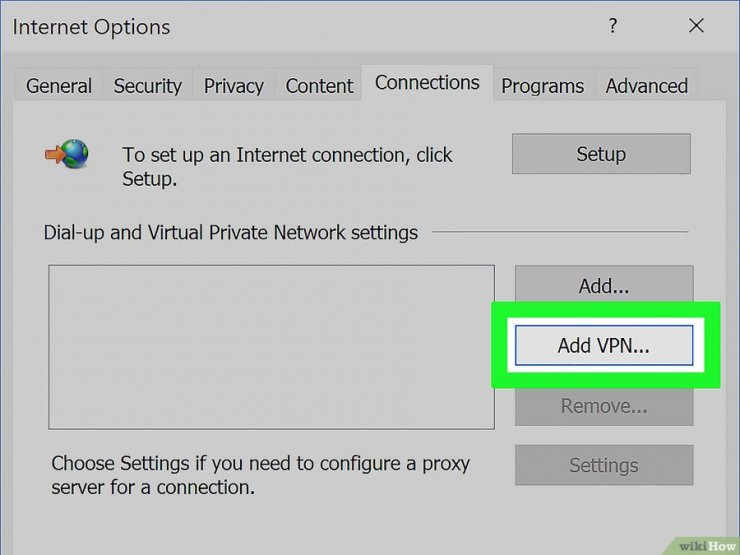Image resolution: width=740 pixels, height=555 pixels.
Task: Click the Internet Options title bar text
Action: [91, 27]
